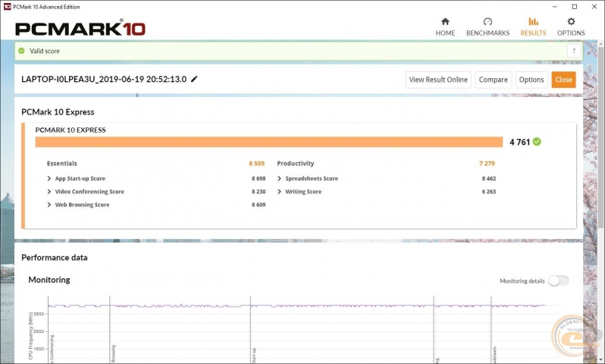Switch to the RESULTS tab

click(x=533, y=27)
